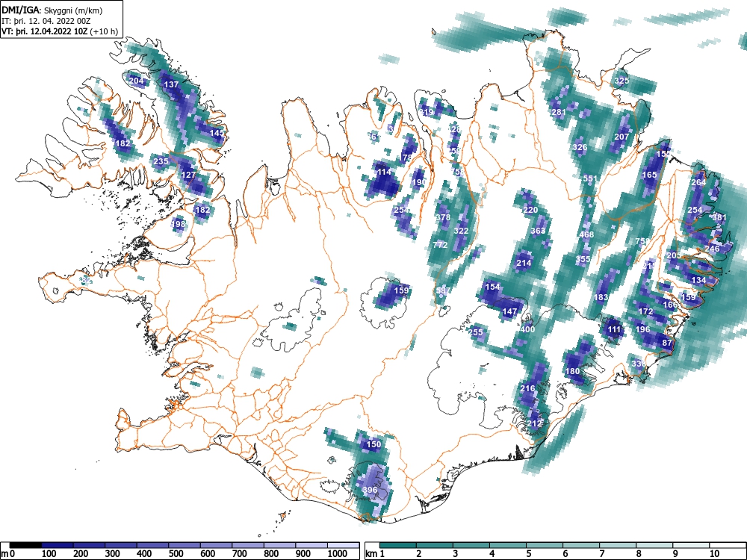Click visibility value 220 on the map
Viewport: 747px width, 560px height.
530,210
